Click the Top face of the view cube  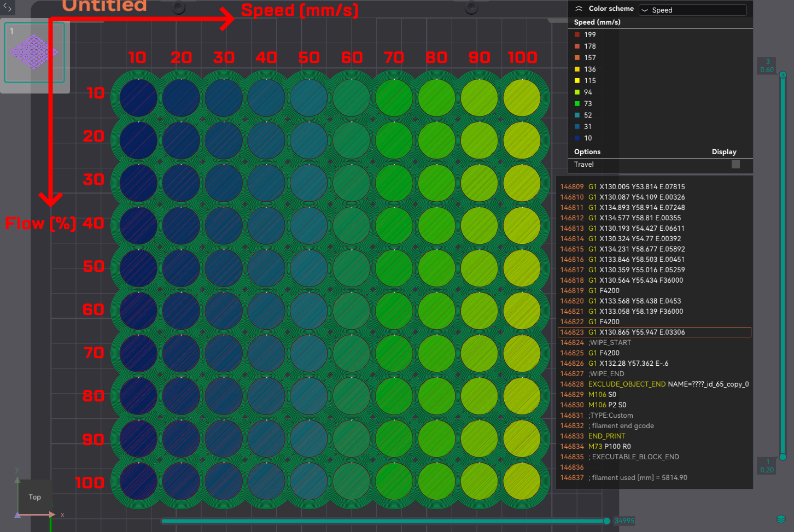(x=35, y=497)
